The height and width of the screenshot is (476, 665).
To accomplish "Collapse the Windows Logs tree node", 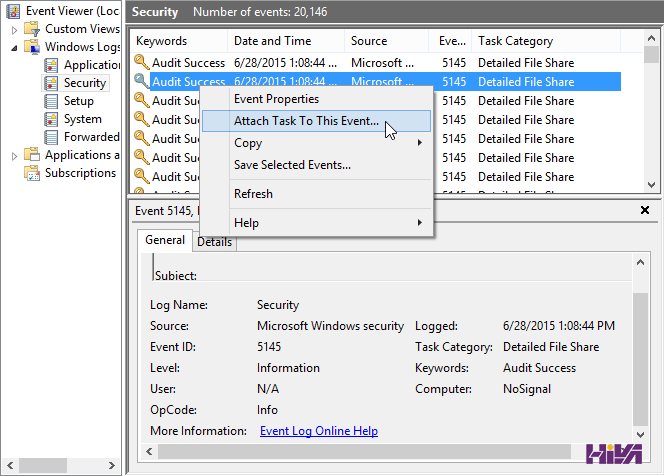I will pyautogui.click(x=14, y=47).
